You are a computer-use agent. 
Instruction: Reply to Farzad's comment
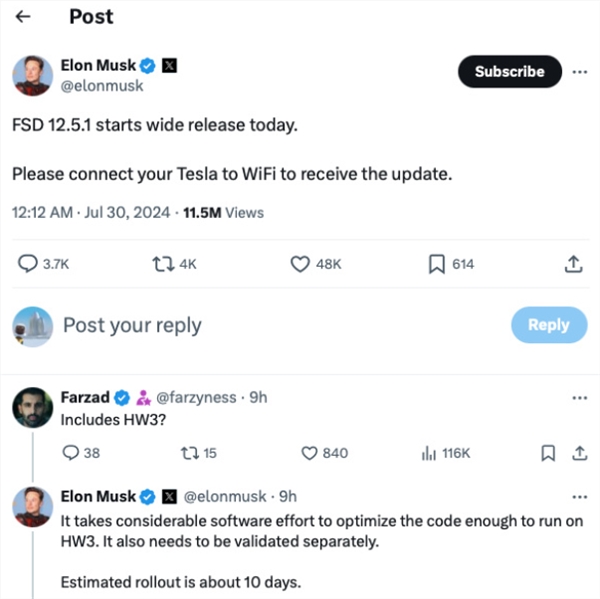coord(70,453)
